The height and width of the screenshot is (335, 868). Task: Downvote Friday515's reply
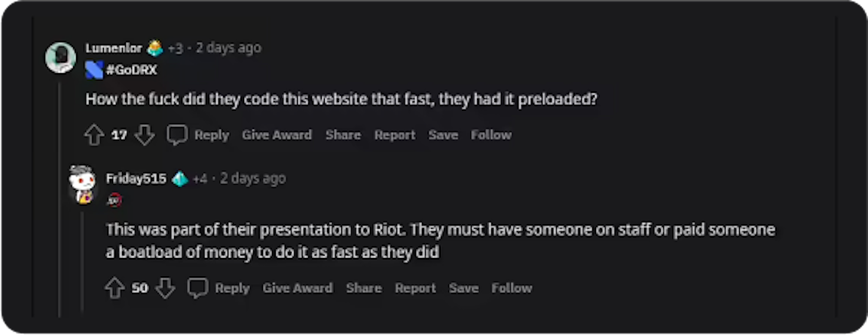pos(165,288)
